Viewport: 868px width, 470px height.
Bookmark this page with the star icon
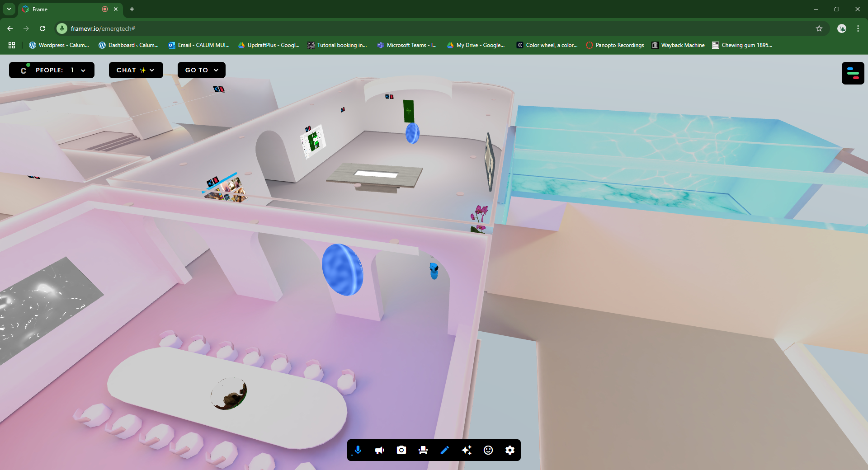pyautogui.click(x=819, y=28)
